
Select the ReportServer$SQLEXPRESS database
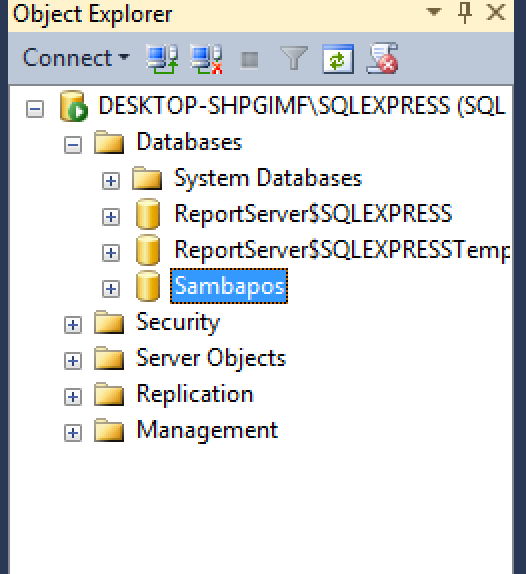(x=313, y=214)
